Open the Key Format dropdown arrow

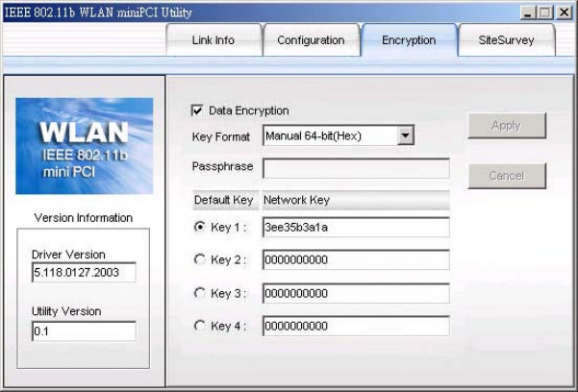[406, 135]
